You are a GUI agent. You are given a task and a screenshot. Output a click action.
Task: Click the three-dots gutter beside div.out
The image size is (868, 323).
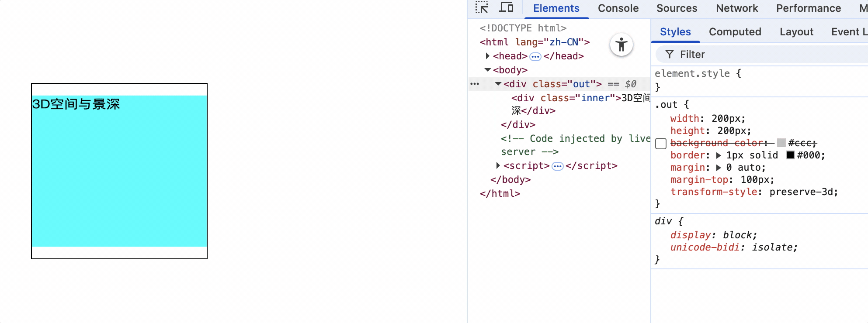(475, 84)
